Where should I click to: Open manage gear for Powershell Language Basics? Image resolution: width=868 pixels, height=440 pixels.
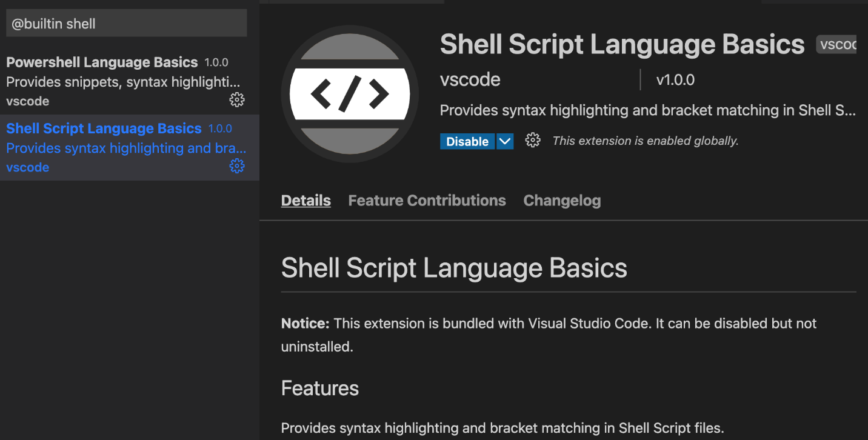coord(237,100)
